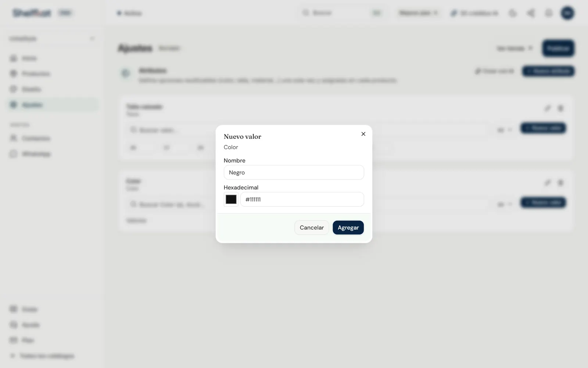Click the dark Publicar button

pyautogui.click(x=558, y=48)
